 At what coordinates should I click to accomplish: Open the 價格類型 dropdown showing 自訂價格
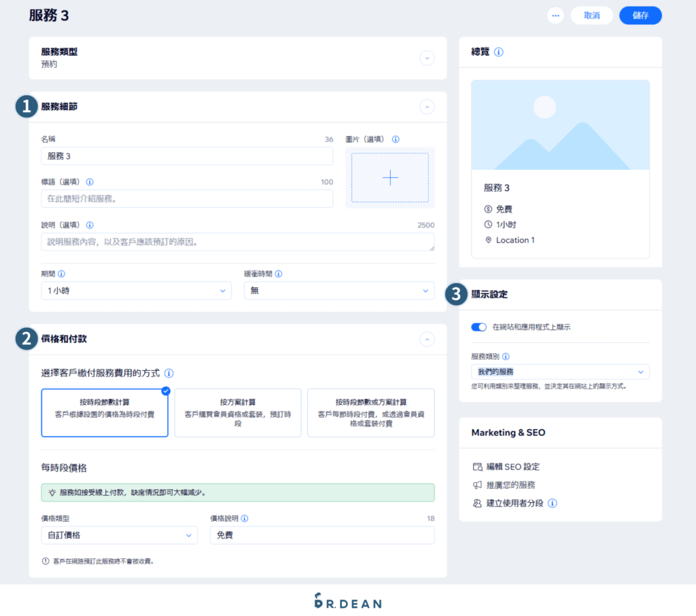119,535
